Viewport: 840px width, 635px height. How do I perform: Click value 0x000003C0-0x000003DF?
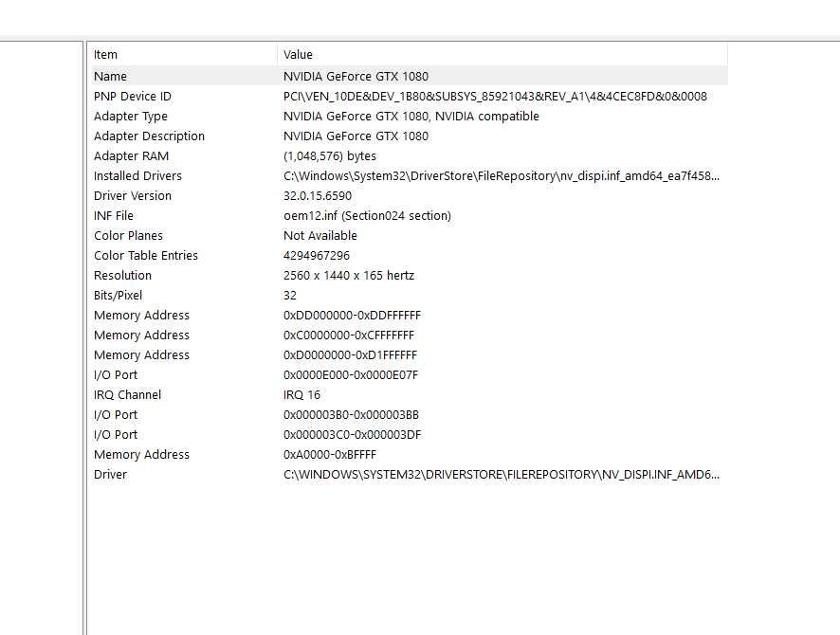pos(352,435)
